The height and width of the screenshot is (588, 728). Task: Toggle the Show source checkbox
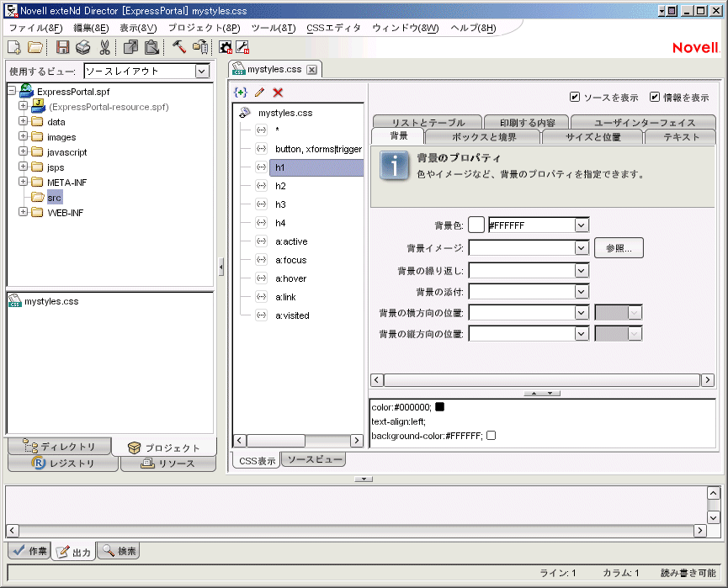(575, 97)
